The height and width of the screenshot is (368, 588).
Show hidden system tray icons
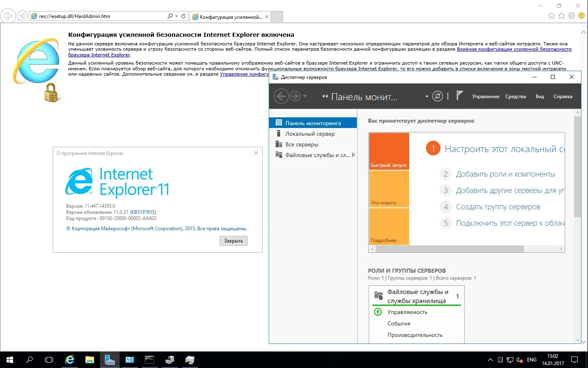point(490,360)
